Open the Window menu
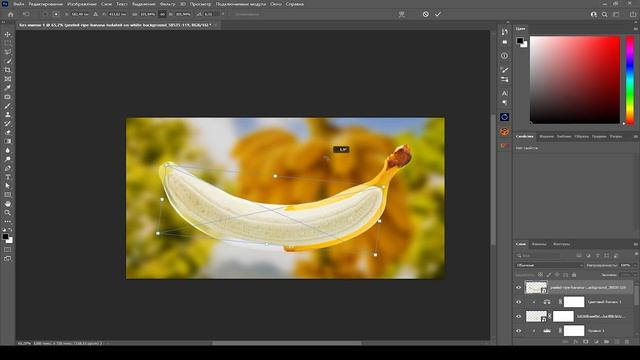Image resolution: width=640 pixels, height=360 pixels. click(276, 4)
